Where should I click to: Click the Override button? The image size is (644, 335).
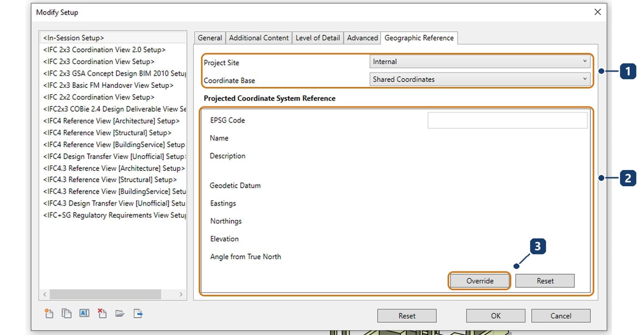[480, 281]
